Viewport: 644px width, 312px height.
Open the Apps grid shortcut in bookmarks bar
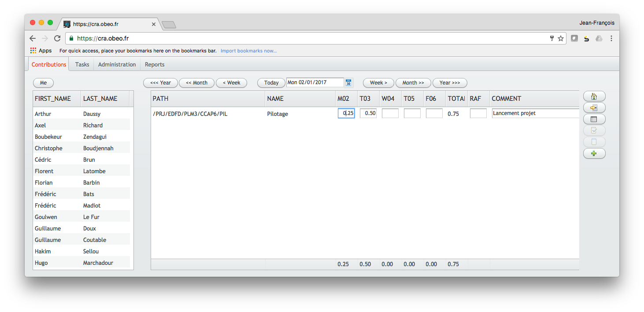(41, 51)
